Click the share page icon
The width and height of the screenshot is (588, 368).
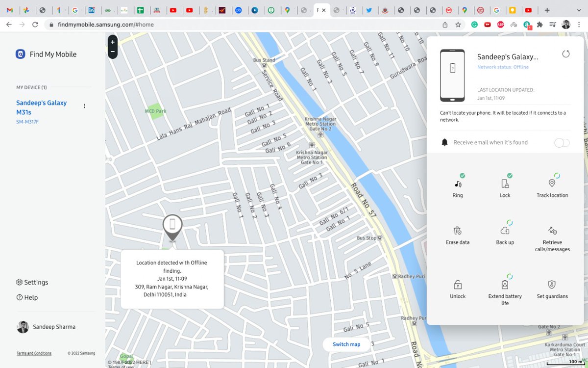445,25
